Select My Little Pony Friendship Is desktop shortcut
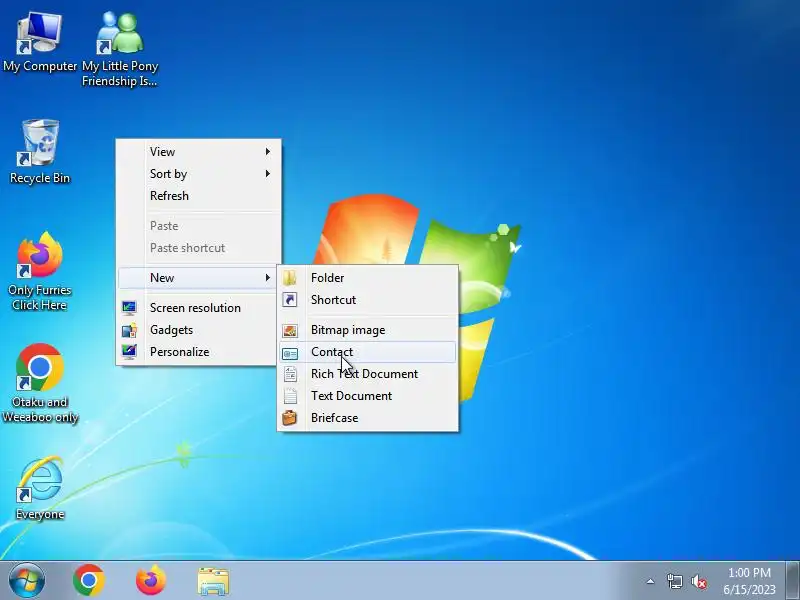This screenshot has height=600, width=800. pyautogui.click(x=120, y=49)
